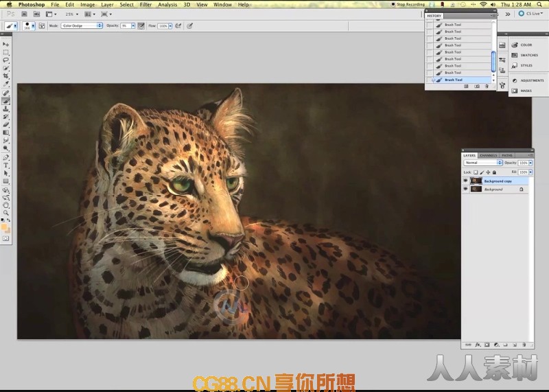Viewport: 549px width, 392px height.
Task: Toggle lock transparent pixels
Action: click(476, 172)
